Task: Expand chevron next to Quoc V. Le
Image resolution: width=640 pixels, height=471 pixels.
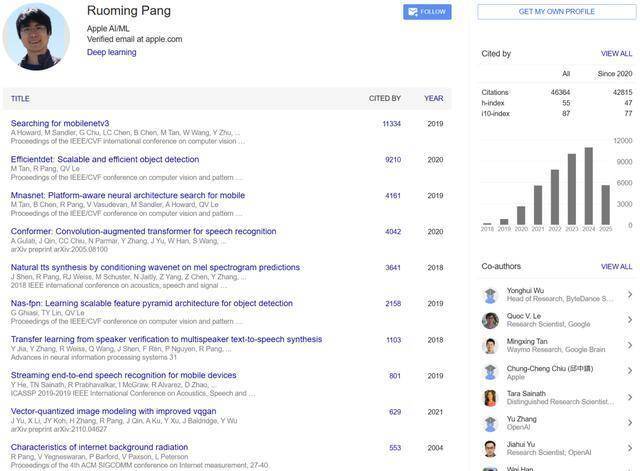Action: 629,320
